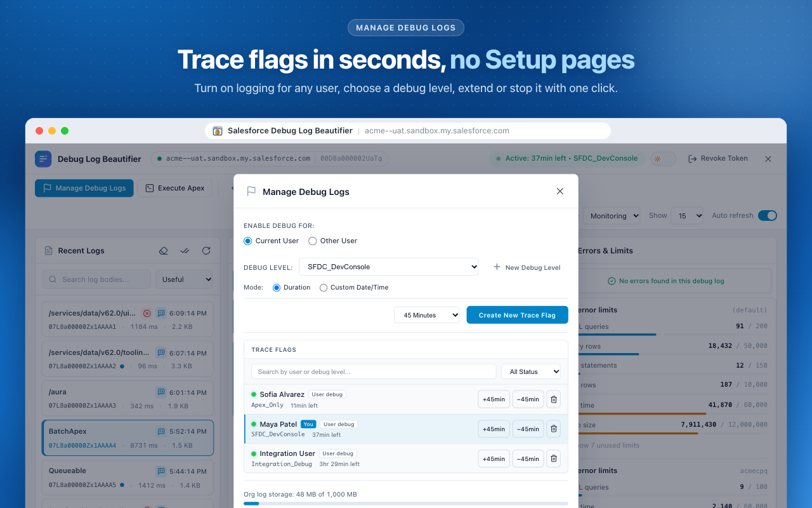This screenshot has height=508, width=812.
Task: Open the Debug Level SFDC_DevConsole dropdown
Action: pyautogui.click(x=389, y=267)
